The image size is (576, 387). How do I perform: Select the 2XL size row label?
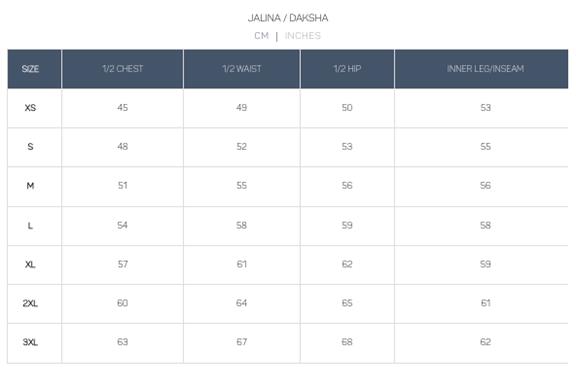pos(30,304)
